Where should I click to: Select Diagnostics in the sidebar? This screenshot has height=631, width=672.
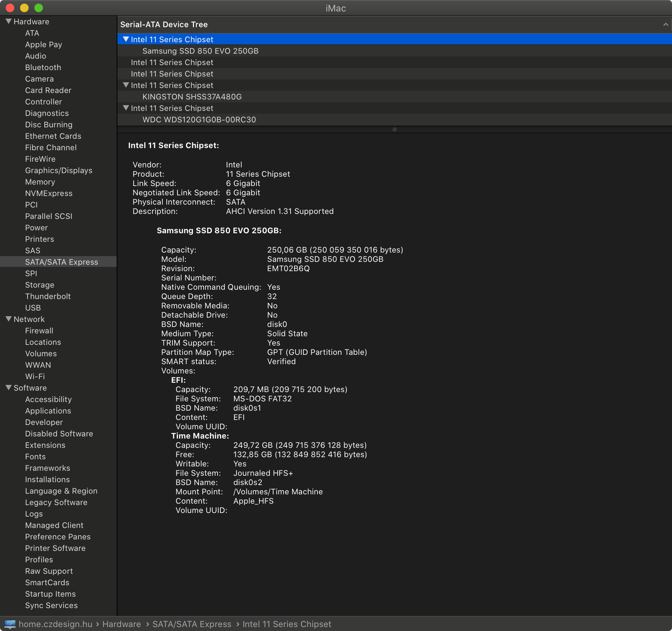coord(47,113)
